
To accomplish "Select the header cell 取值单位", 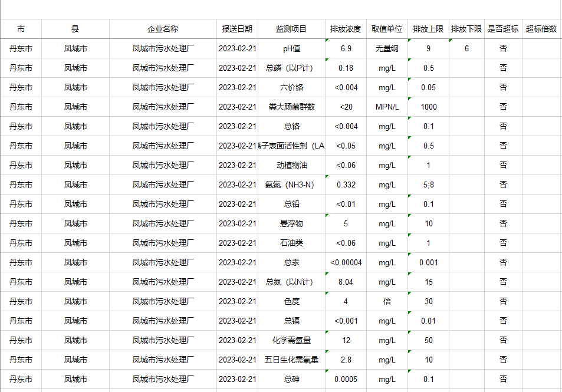I will coord(387,29).
